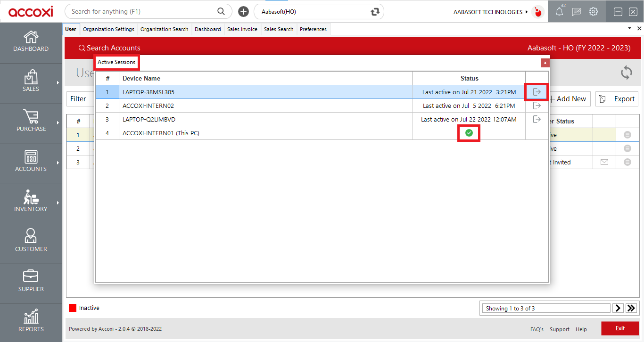Open the row menu icon for user row 3
Image resolution: width=644 pixels, height=342 pixels.
[x=627, y=162]
